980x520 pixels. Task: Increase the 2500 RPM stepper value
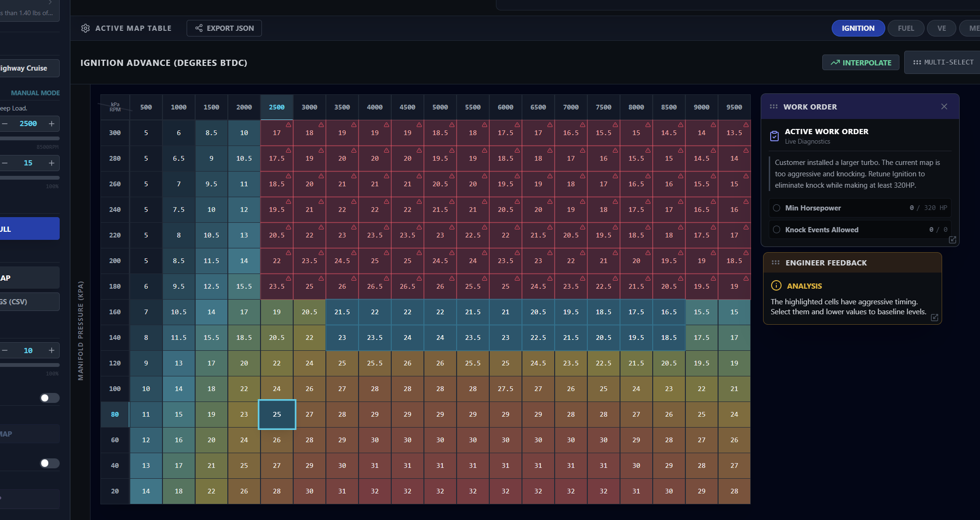(x=52, y=124)
